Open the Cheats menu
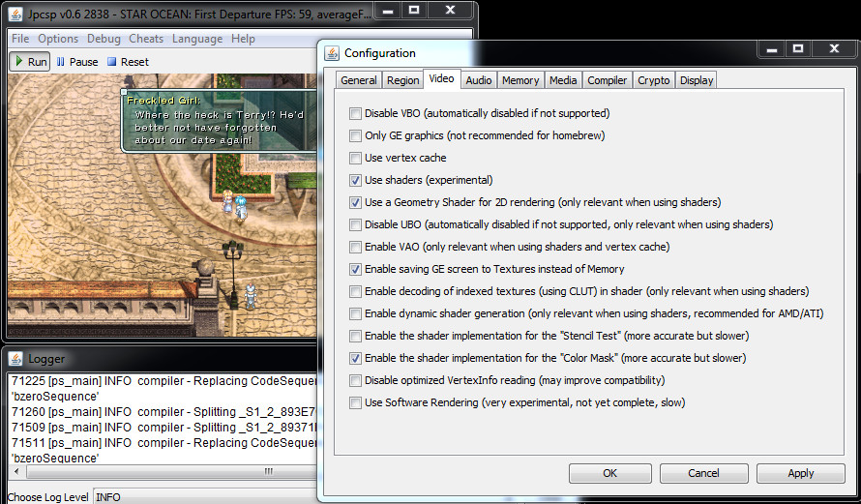 146,39
